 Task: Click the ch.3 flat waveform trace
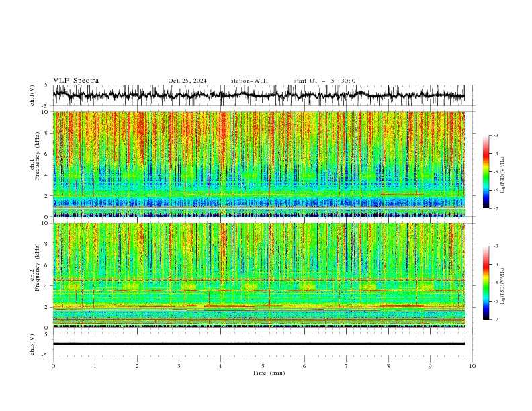[259, 344]
